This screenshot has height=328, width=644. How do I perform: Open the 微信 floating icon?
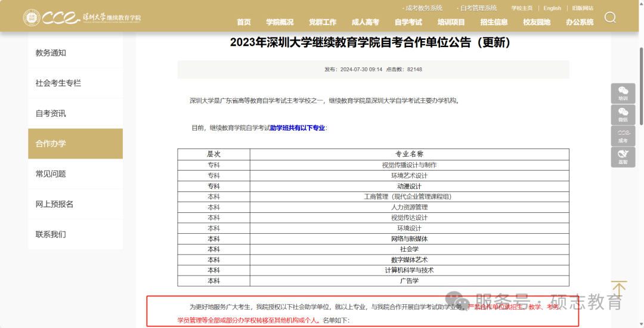[x=623, y=115]
